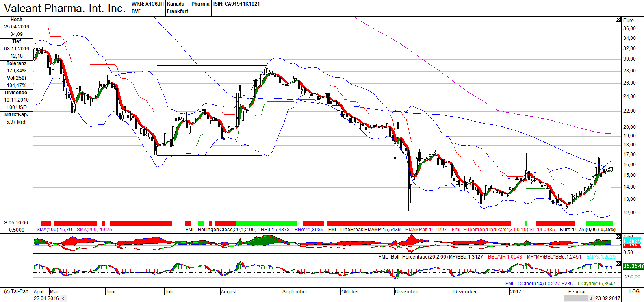Click the November month marker
This screenshot has height=302, width=644.
pyautogui.click(x=406, y=292)
